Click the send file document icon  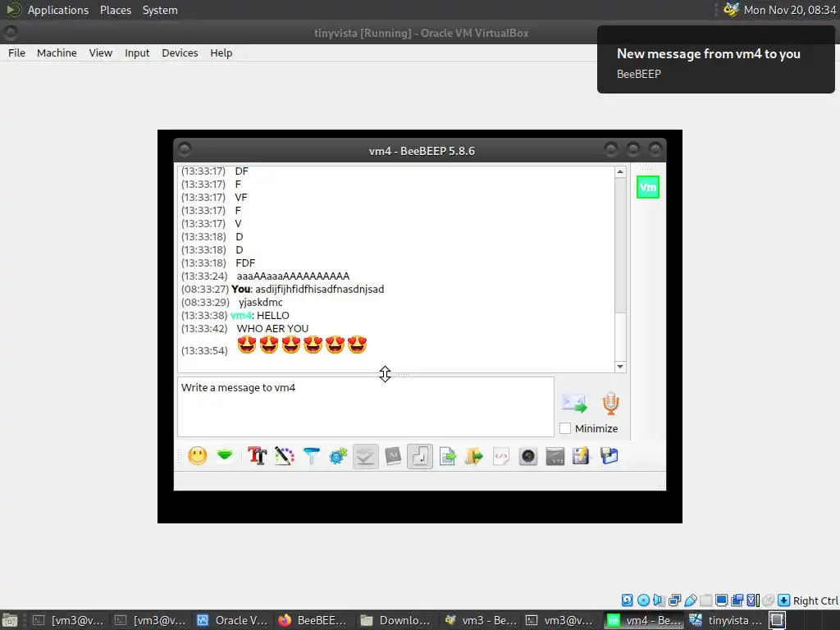447,456
